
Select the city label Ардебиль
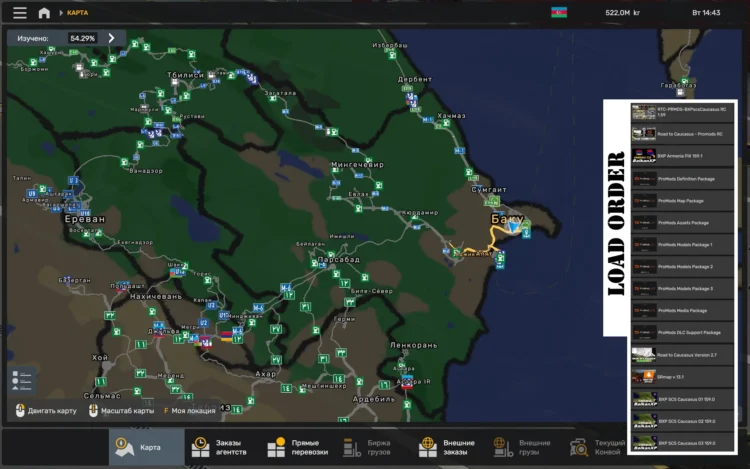coord(374,399)
